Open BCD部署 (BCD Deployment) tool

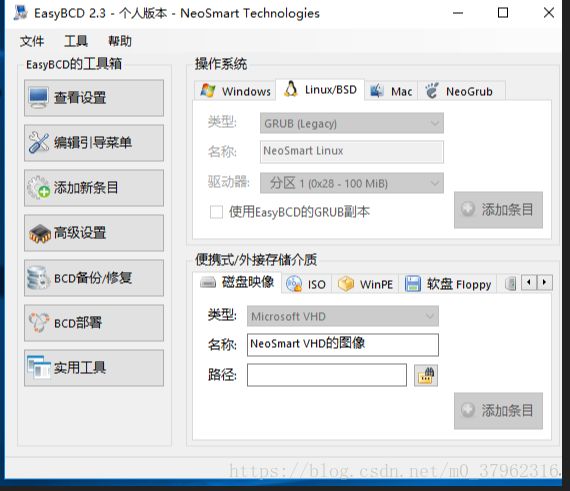click(x=94, y=323)
